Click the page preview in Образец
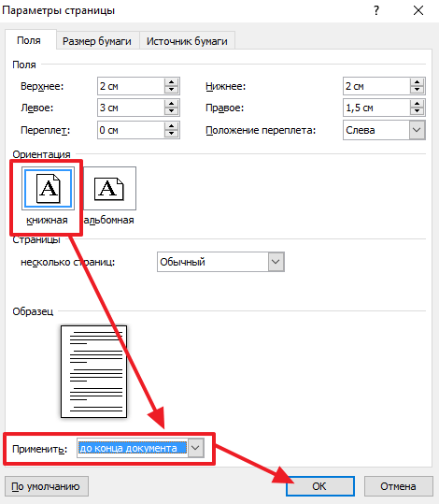Screen dimensions: 439x504 click(x=93, y=371)
